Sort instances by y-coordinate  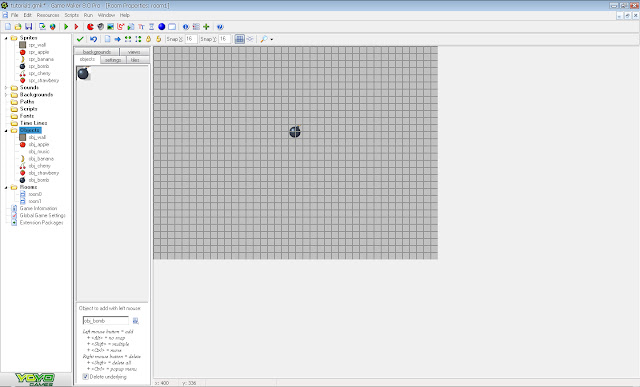(138, 39)
